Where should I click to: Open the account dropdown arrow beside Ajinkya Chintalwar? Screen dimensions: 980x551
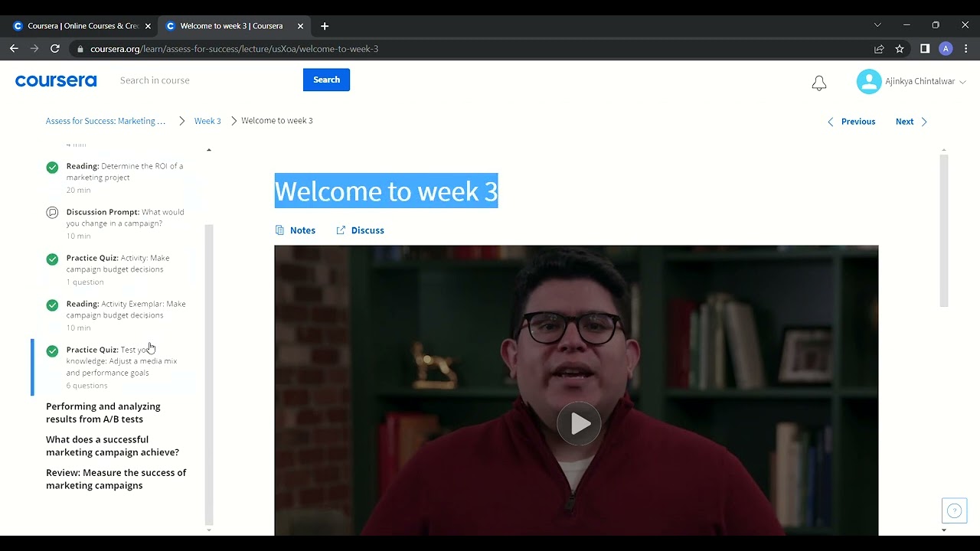pos(962,82)
